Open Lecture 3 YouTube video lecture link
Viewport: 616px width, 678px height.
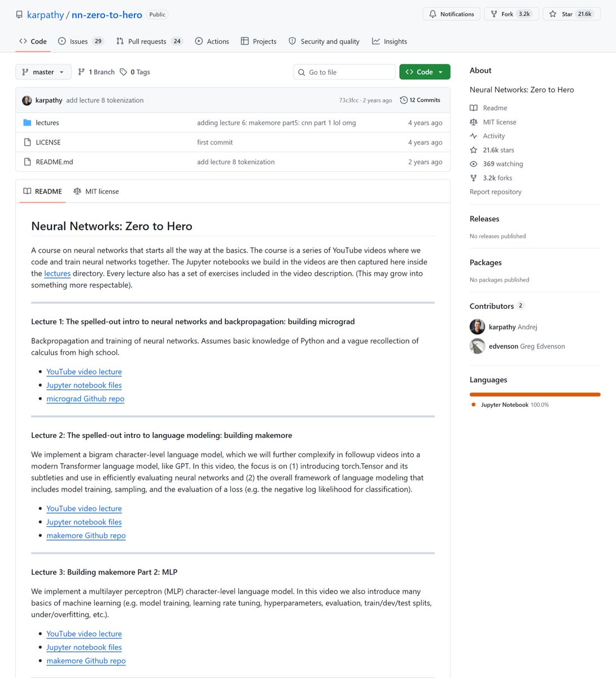point(84,634)
